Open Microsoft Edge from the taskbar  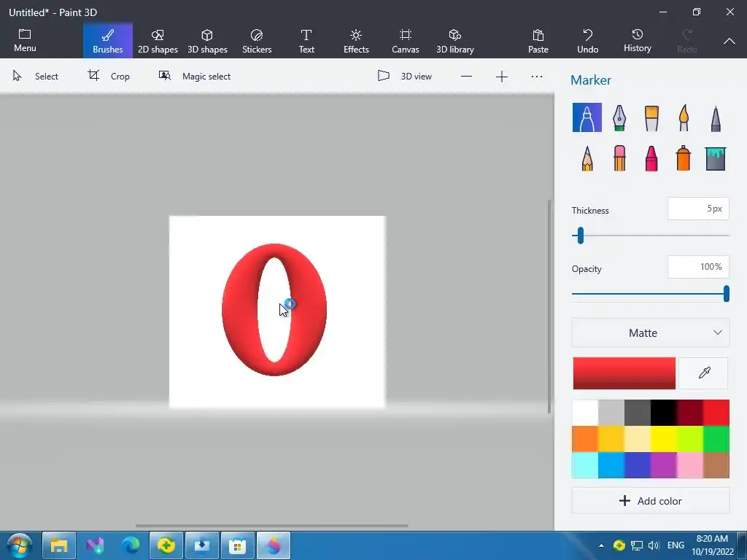tap(131, 545)
